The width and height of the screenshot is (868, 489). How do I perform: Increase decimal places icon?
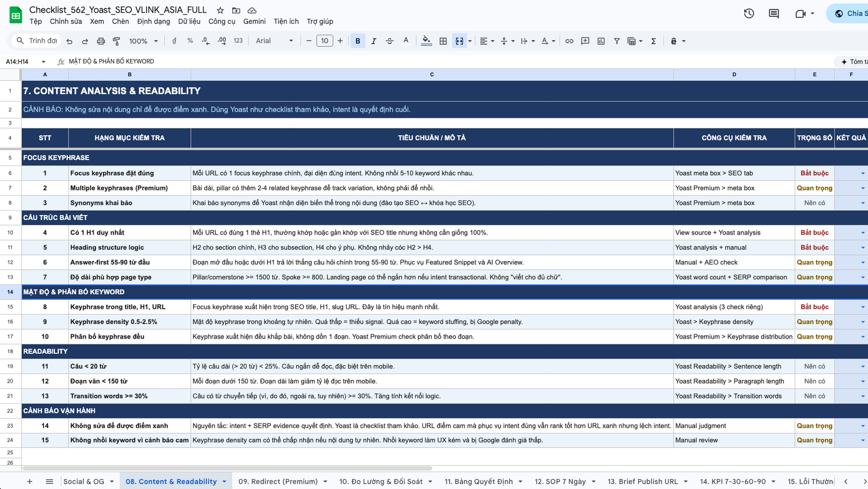222,41
